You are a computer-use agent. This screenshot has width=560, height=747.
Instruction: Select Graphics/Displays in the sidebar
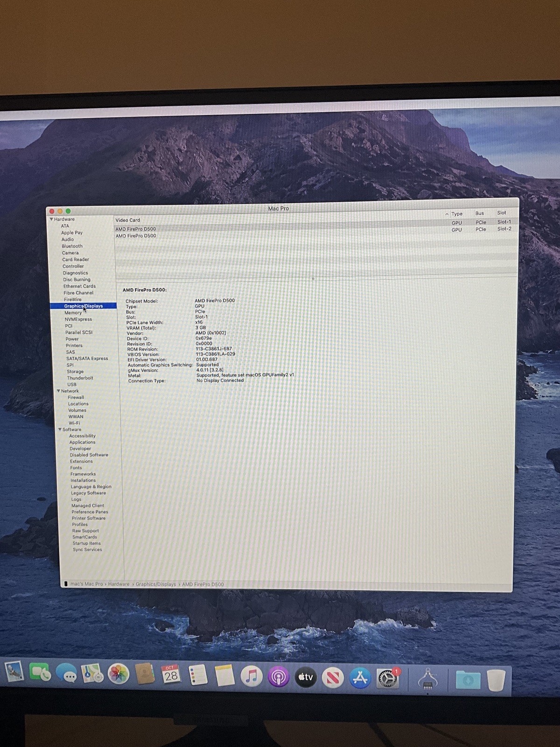(x=84, y=306)
